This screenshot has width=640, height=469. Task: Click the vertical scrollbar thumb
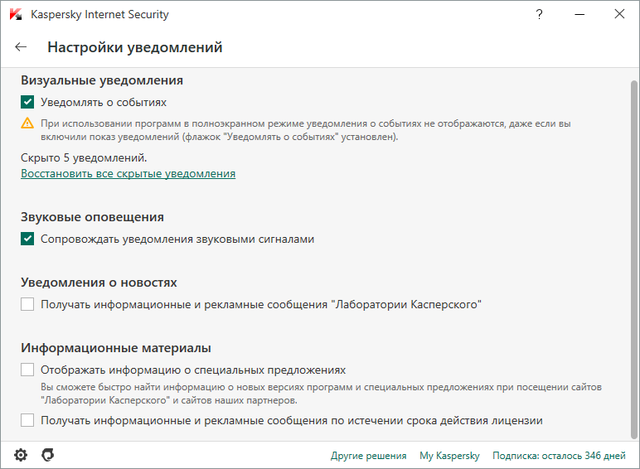633,259
